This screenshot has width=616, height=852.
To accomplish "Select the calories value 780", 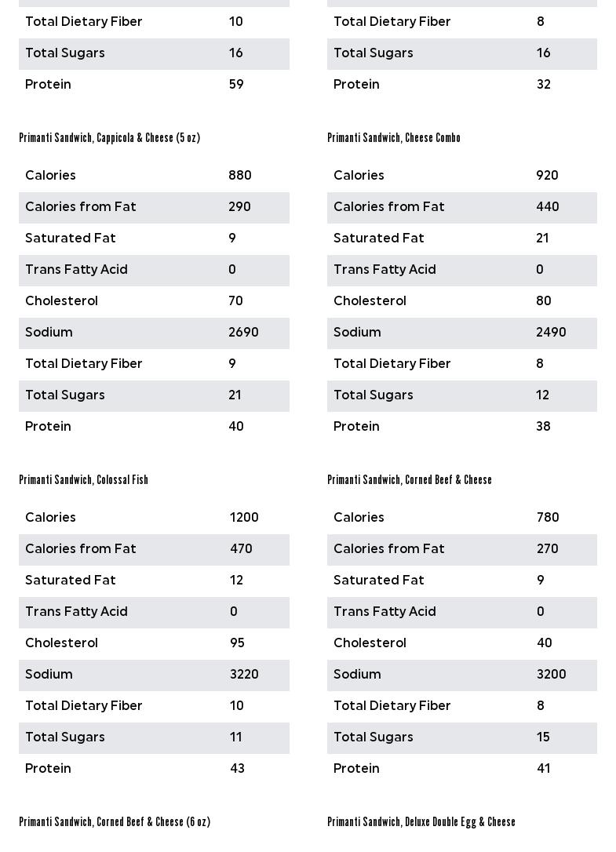I will [x=548, y=518].
